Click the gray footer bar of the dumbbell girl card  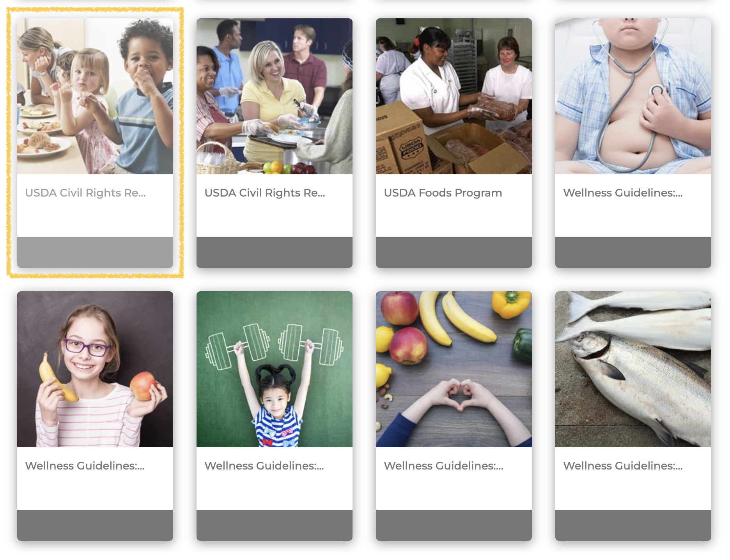pyautogui.click(x=275, y=525)
